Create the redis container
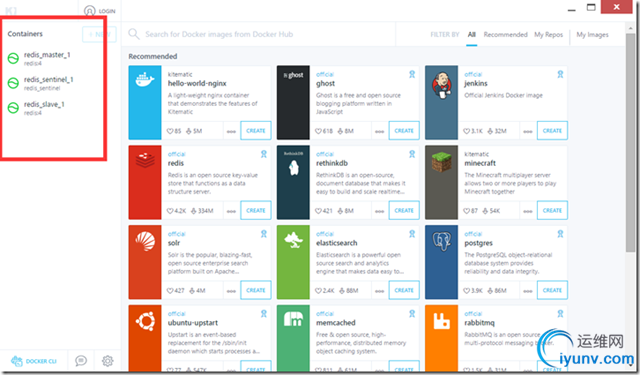 coord(256,211)
